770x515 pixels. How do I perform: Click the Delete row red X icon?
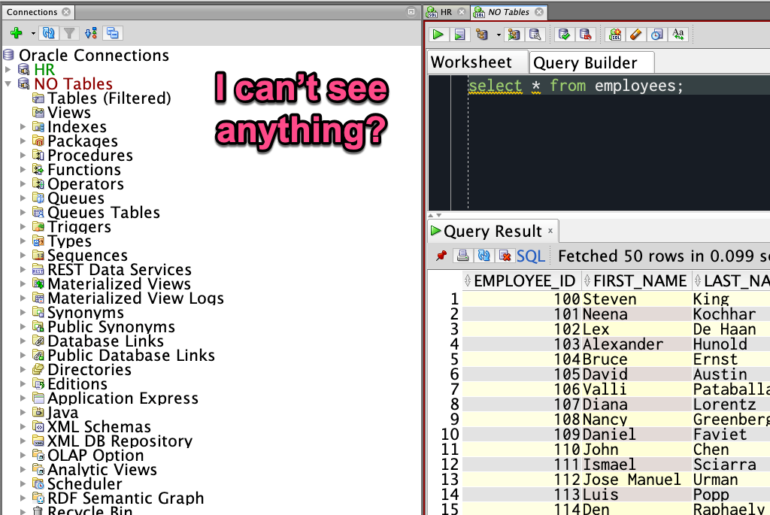504,255
